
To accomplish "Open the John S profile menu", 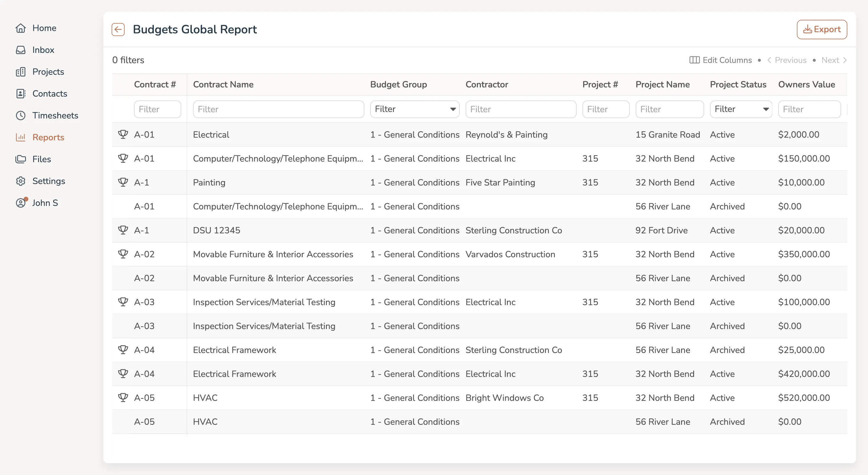I will [x=21, y=203].
